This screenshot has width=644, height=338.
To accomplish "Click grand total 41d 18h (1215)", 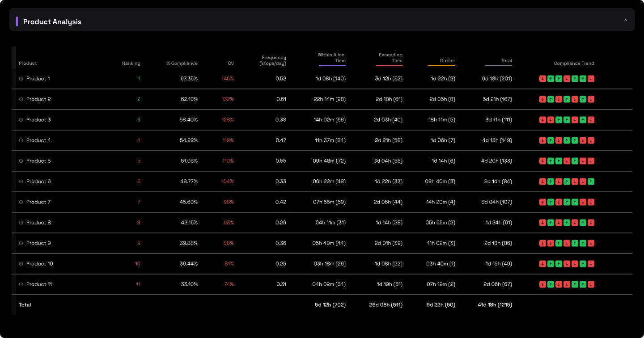I will point(495,305).
